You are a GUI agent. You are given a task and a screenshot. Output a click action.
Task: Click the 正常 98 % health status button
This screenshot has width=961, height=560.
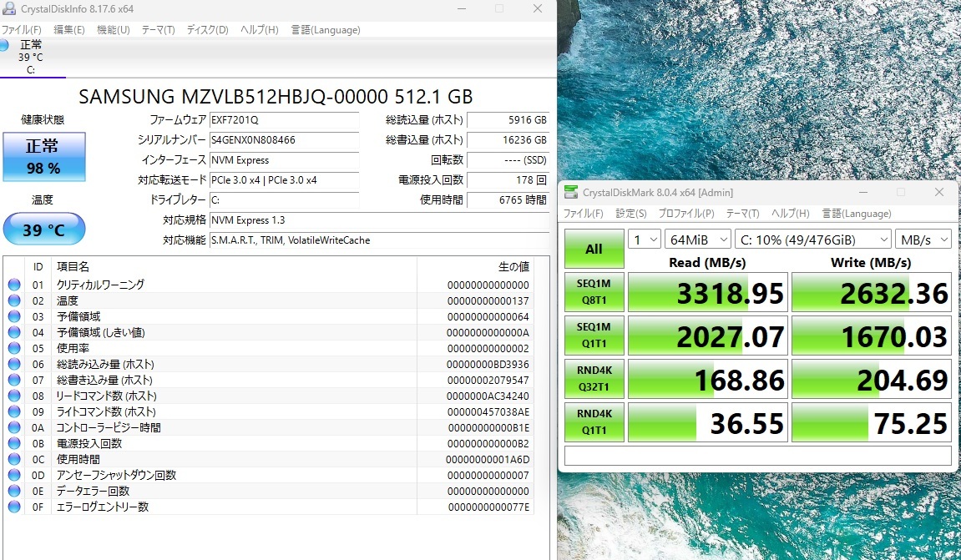point(43,157)
